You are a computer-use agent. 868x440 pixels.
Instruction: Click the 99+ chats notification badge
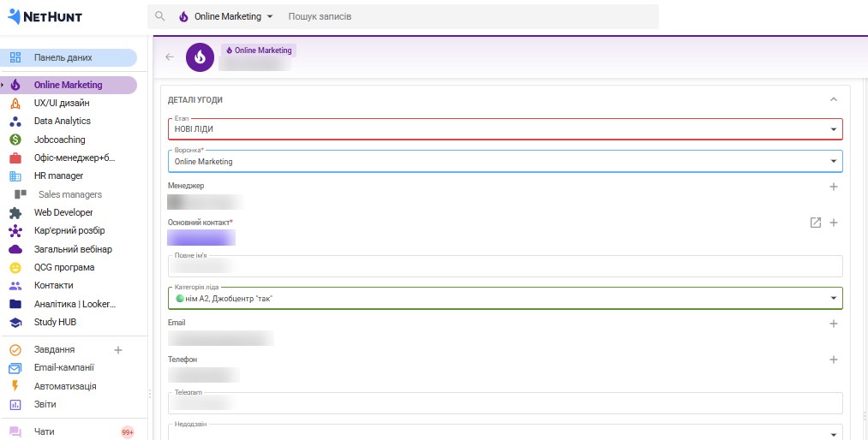tap(128, 432)
